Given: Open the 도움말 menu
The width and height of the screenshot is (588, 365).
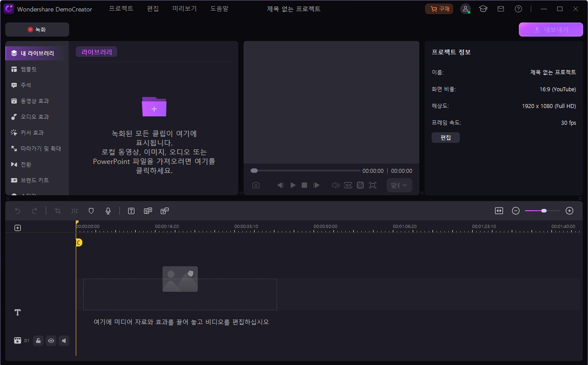Looking at the screenshot, I should pyautogui.click(x=219, y=9).
